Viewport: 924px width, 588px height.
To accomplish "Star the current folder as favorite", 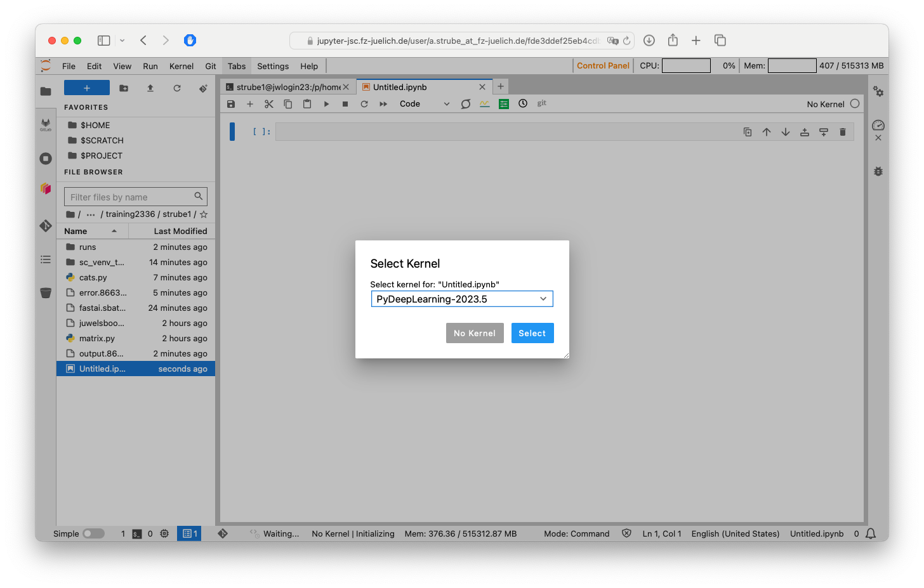I will pos(204,214).
